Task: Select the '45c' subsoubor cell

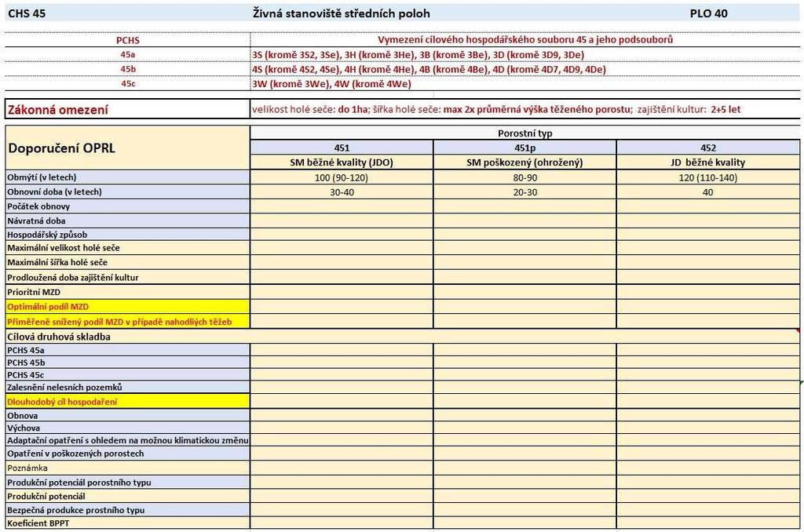Action: (128, 83)
